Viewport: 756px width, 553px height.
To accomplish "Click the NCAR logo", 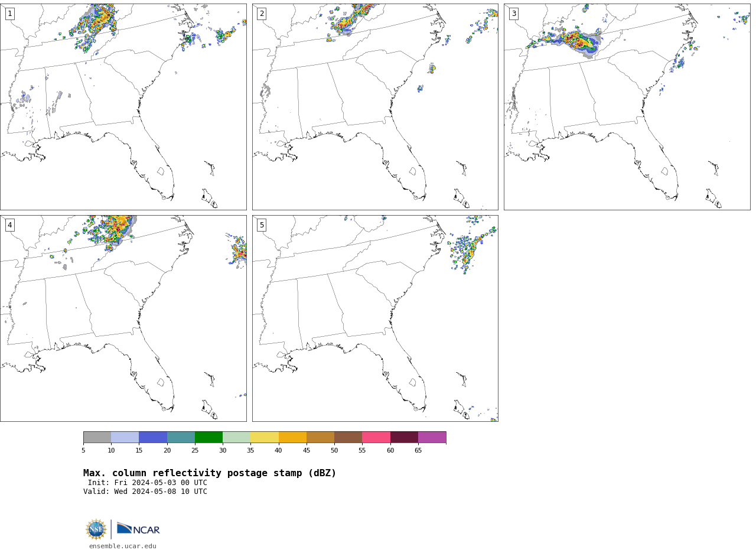I will [x=138, y=529].
